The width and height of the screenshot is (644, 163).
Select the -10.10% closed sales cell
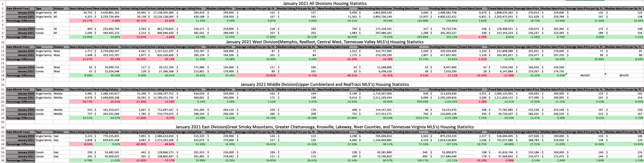pos(473,161)
